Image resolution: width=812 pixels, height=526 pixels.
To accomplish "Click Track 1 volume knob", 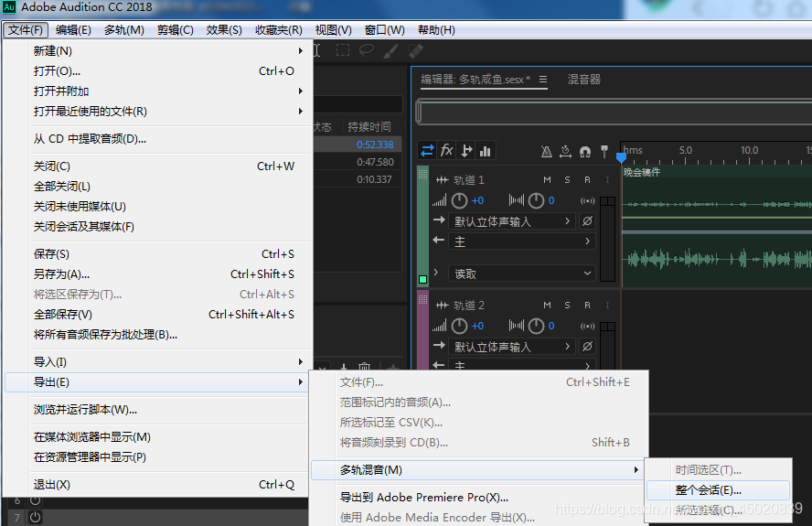I will (x=459, y=200).
